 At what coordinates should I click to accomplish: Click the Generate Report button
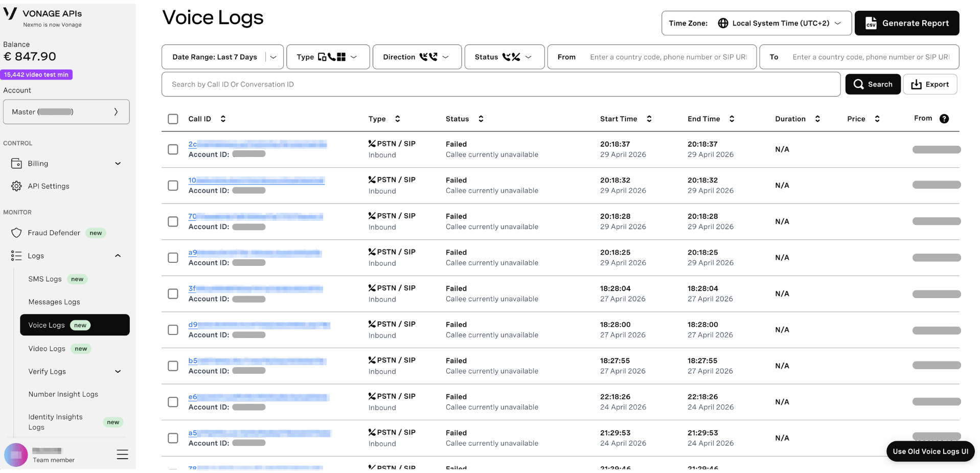coord(907,23)
